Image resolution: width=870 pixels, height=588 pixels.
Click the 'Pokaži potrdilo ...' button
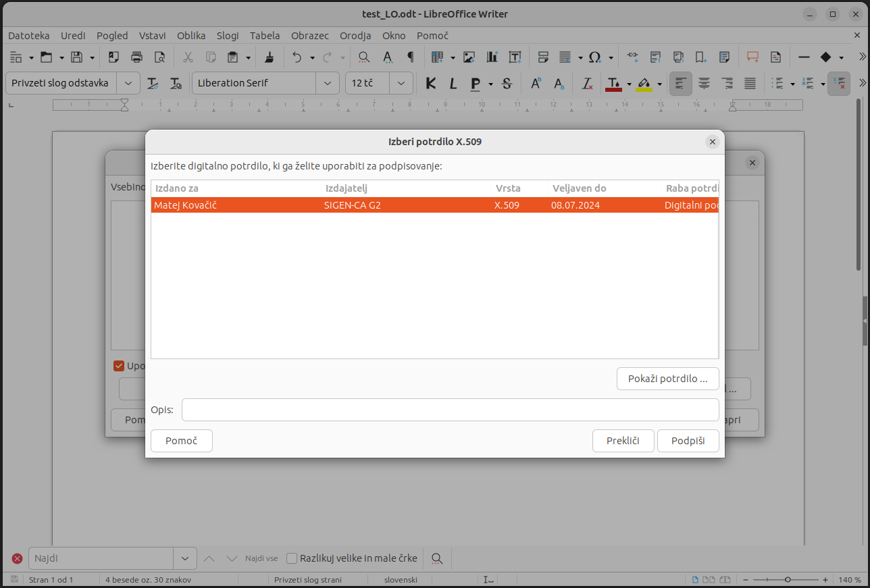[668, 379]
